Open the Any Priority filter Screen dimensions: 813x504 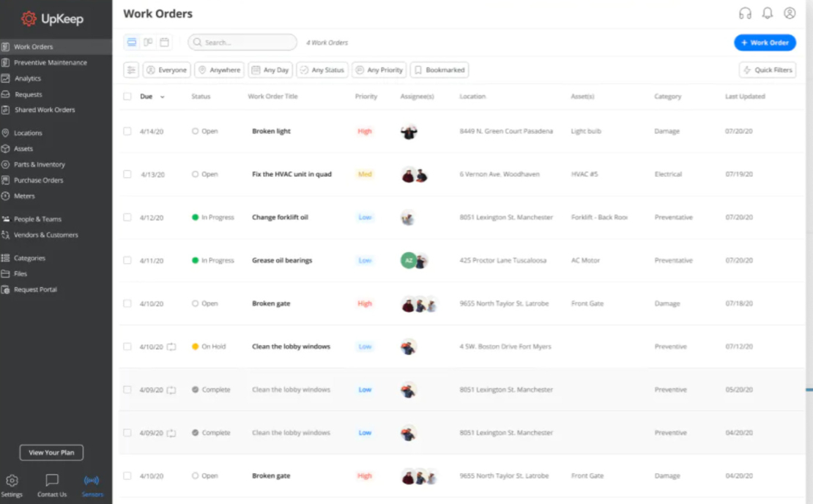coord(379,70)
